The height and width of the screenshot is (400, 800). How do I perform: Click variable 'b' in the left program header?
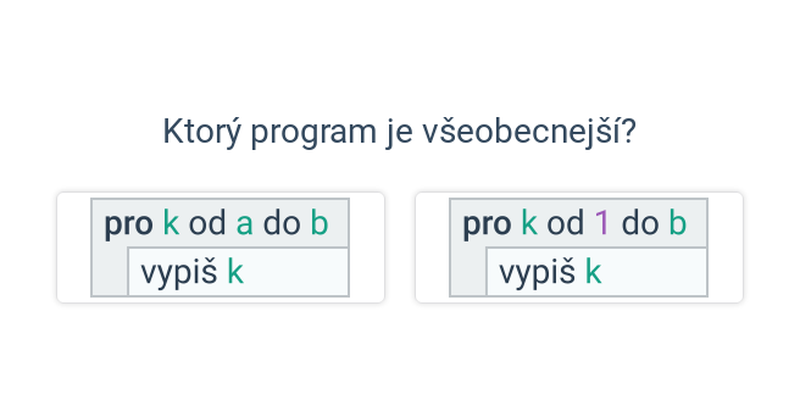(319, 223)
